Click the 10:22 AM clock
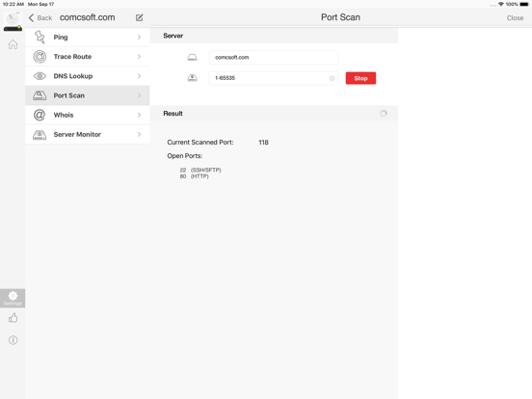 coord(13,4)
